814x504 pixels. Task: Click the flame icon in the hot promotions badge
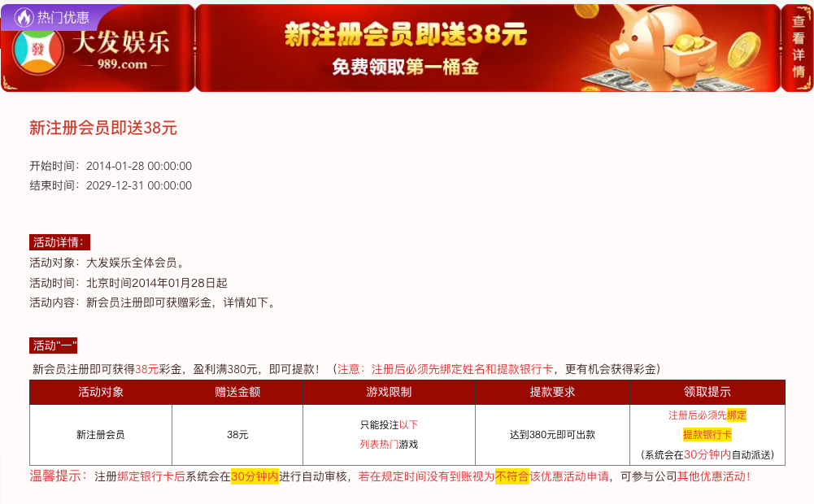(24, 17)
